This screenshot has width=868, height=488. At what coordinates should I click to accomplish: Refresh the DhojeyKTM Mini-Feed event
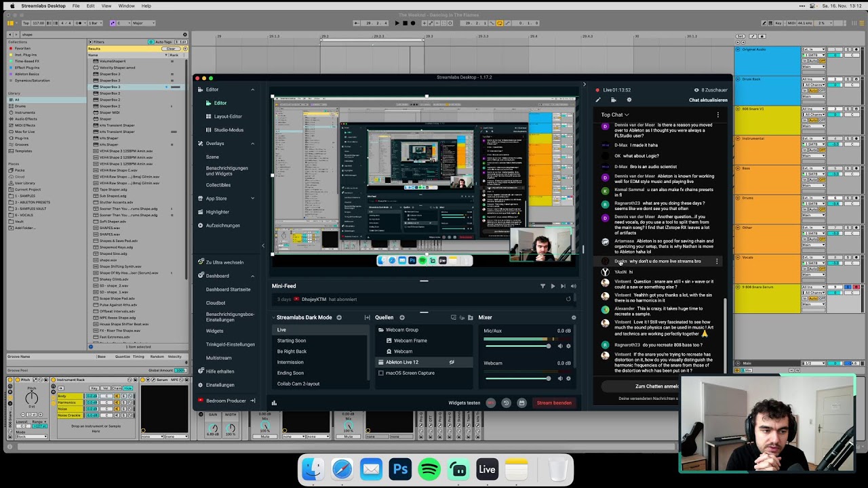(568, 299)
